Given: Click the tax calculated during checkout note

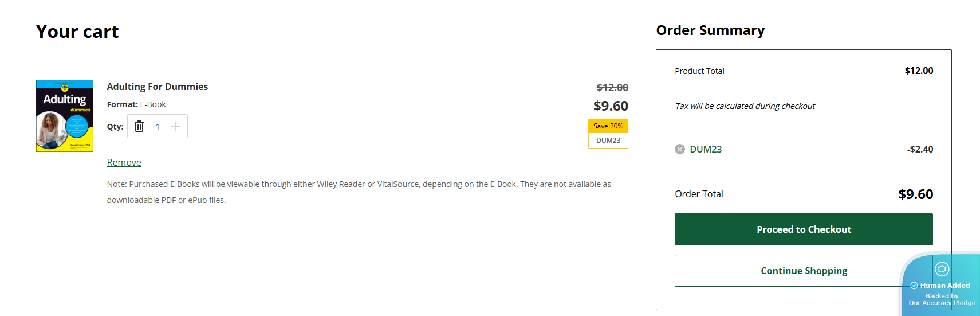Looking at the screenshot, I should point(745,106).
